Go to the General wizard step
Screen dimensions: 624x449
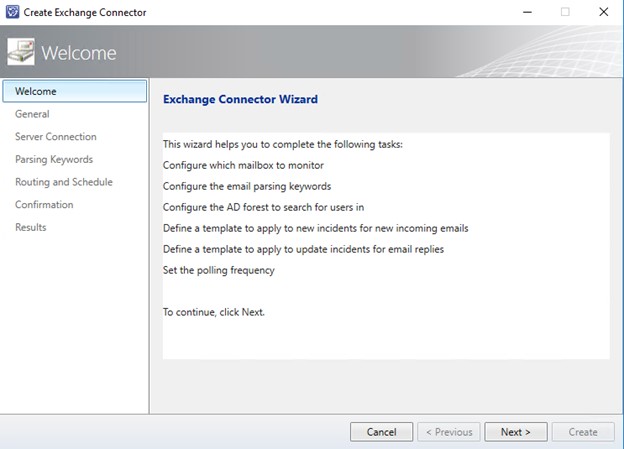(32, 114)
